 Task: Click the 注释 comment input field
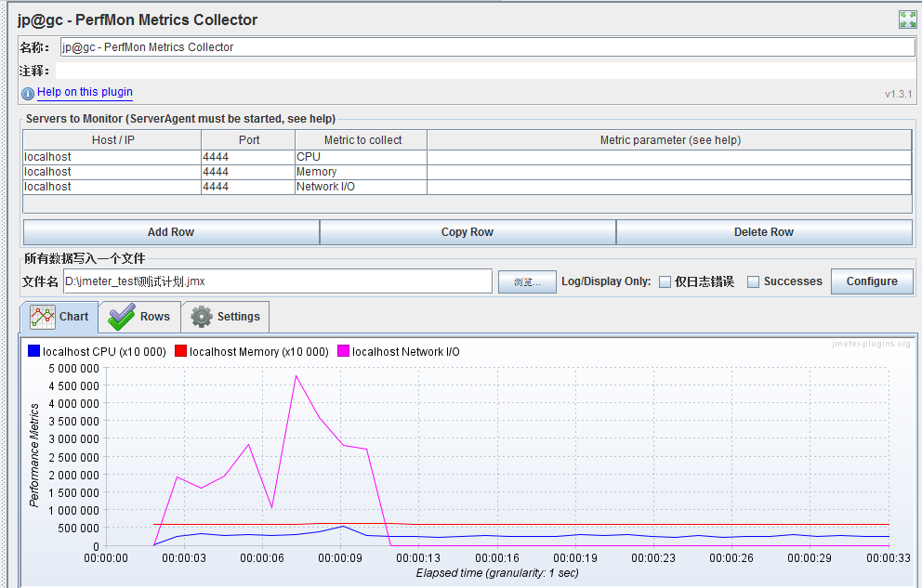485,71
